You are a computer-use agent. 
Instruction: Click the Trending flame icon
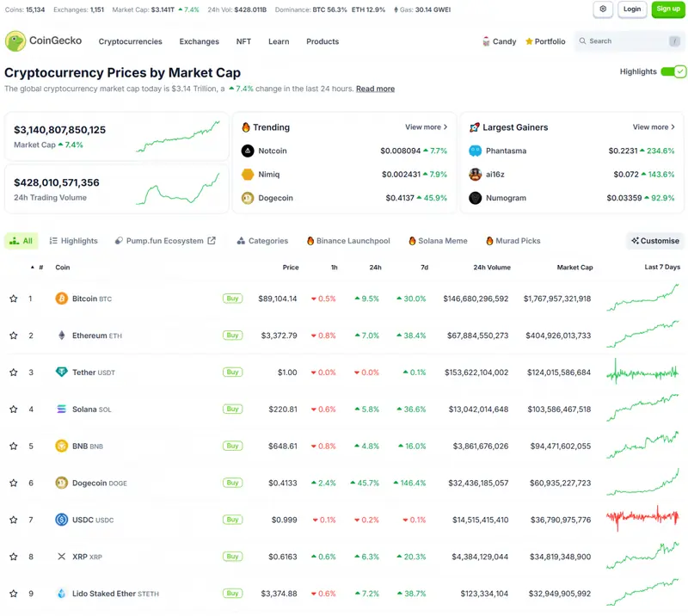click(x=246, y=127)
